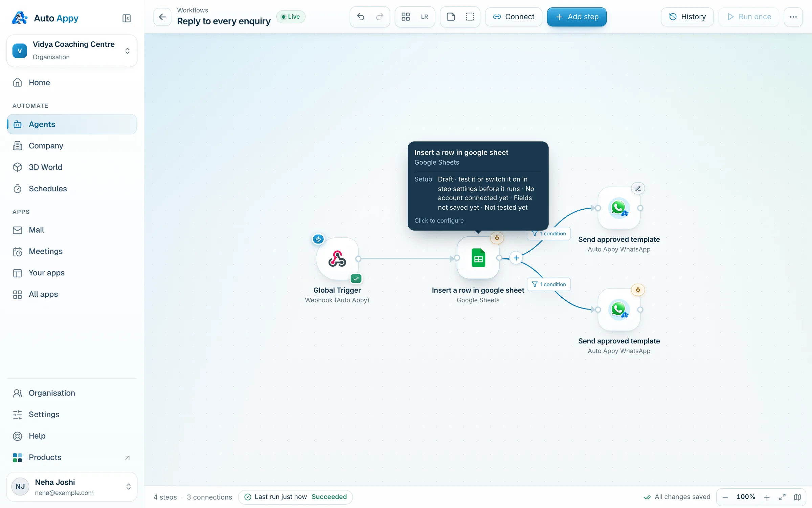Open the more options ellipsis menu
Viewport: 812px width, 508px height.
(793, 17)
